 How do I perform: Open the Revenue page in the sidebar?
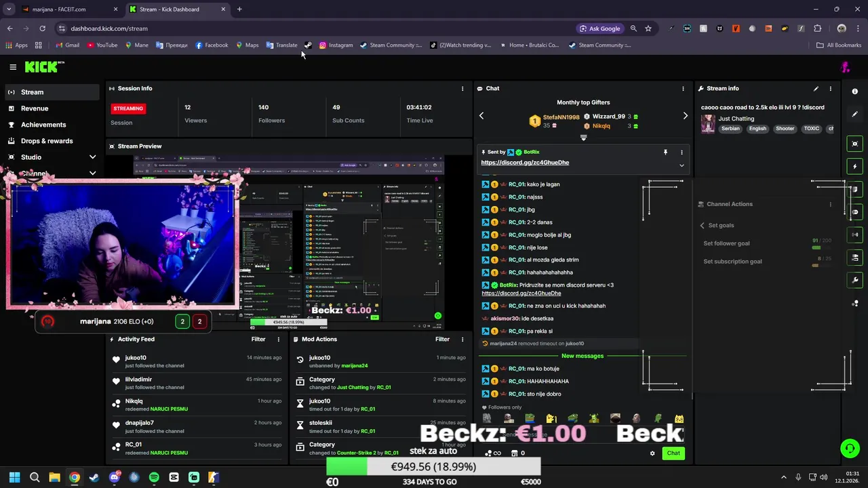click(x=52, y=108)
